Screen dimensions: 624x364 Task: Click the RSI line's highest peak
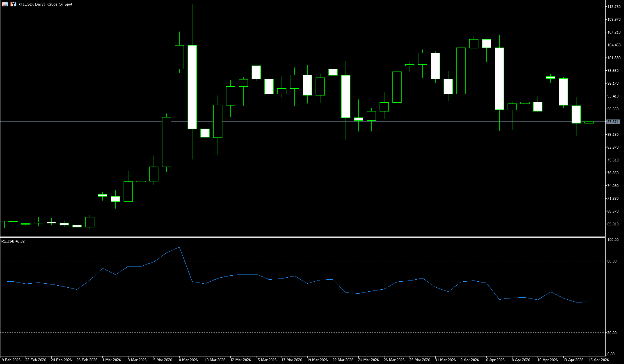[x=179, y=247]
